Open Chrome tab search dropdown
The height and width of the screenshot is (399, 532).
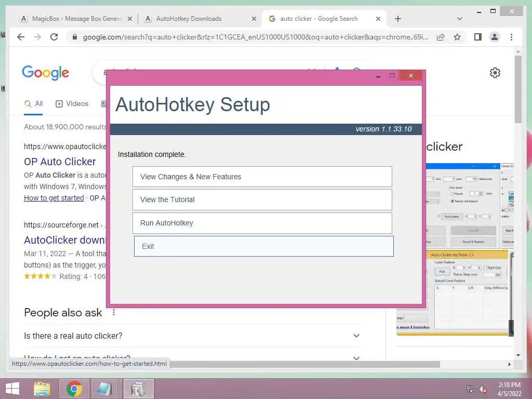(x=459, y=19)
